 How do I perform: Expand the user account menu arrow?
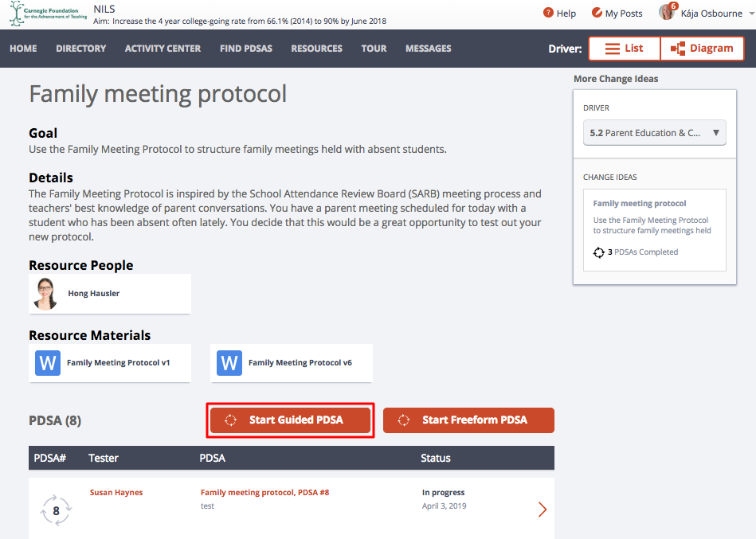[751, 14]
